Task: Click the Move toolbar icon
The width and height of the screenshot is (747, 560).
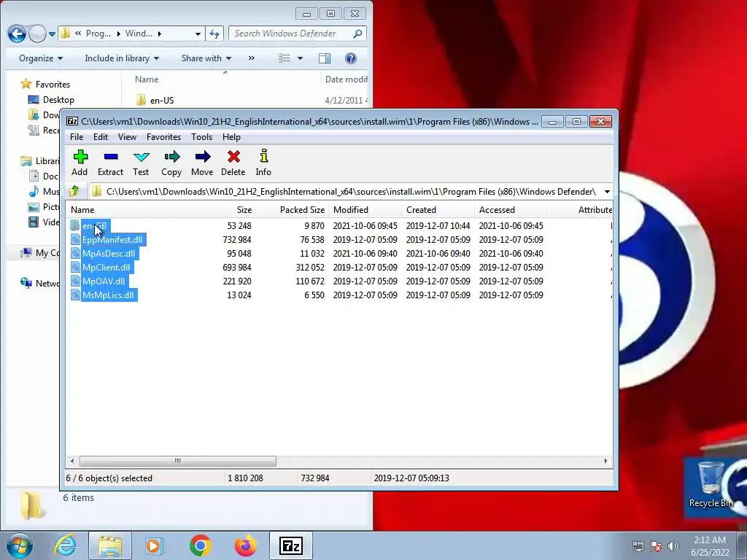Action: [x=203, y=157]
